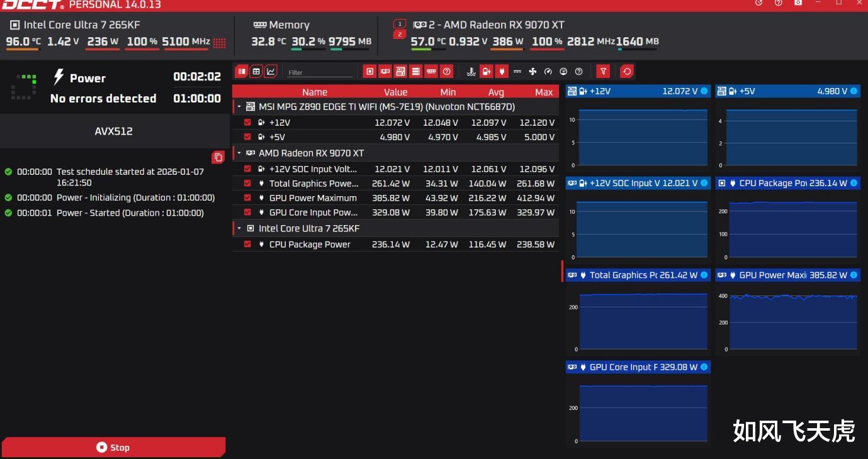Toggle the gauge usage sensor filter
Screen dimensions: 868x459
563,72
